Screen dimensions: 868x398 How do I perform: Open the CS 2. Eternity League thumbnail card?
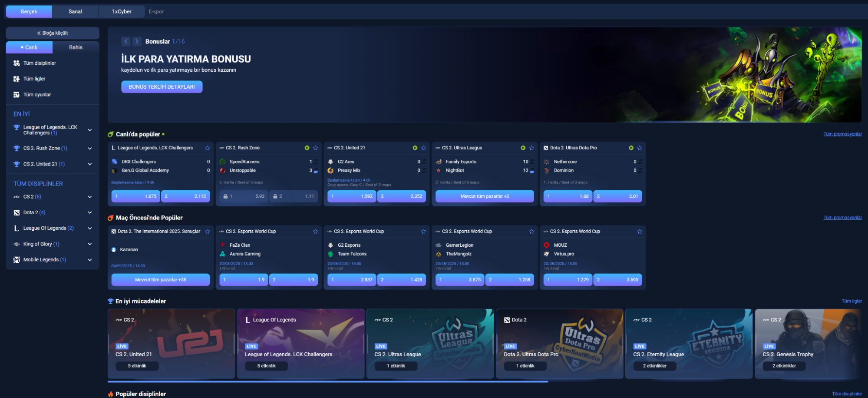(689, 343)
